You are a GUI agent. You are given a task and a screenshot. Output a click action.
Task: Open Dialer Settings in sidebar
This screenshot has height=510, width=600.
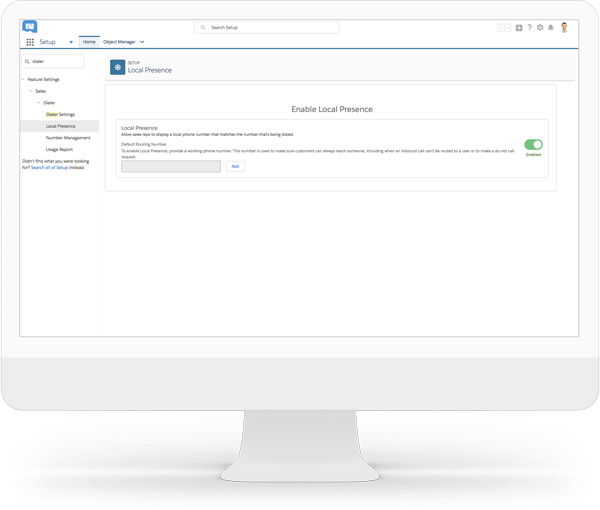(x=60, y=114)
